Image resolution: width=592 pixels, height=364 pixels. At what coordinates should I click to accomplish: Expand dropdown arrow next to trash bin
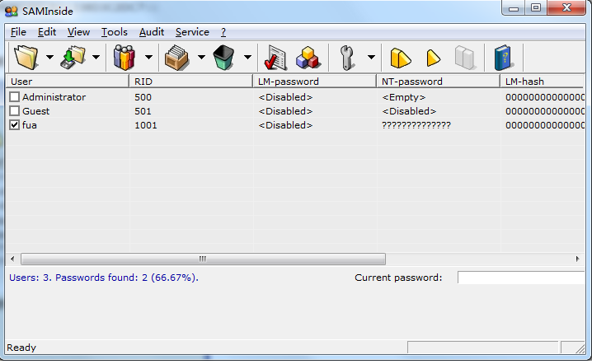[x=247, y=58]
